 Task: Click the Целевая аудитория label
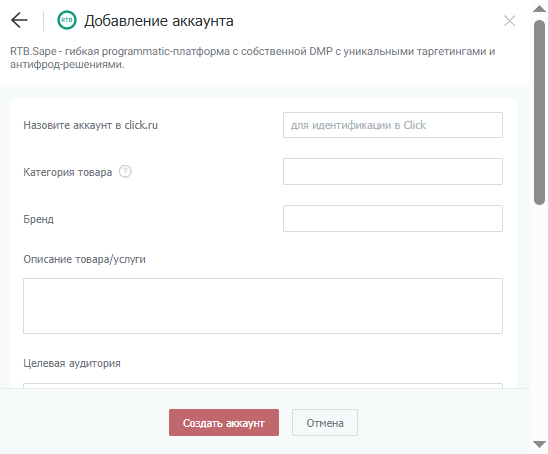point(72,363)
